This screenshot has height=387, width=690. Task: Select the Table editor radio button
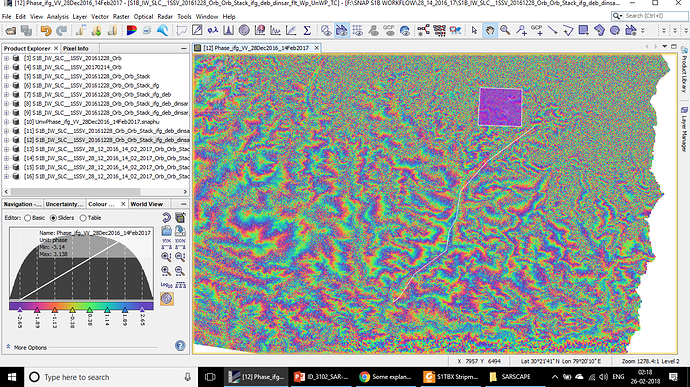click(83, 218)
